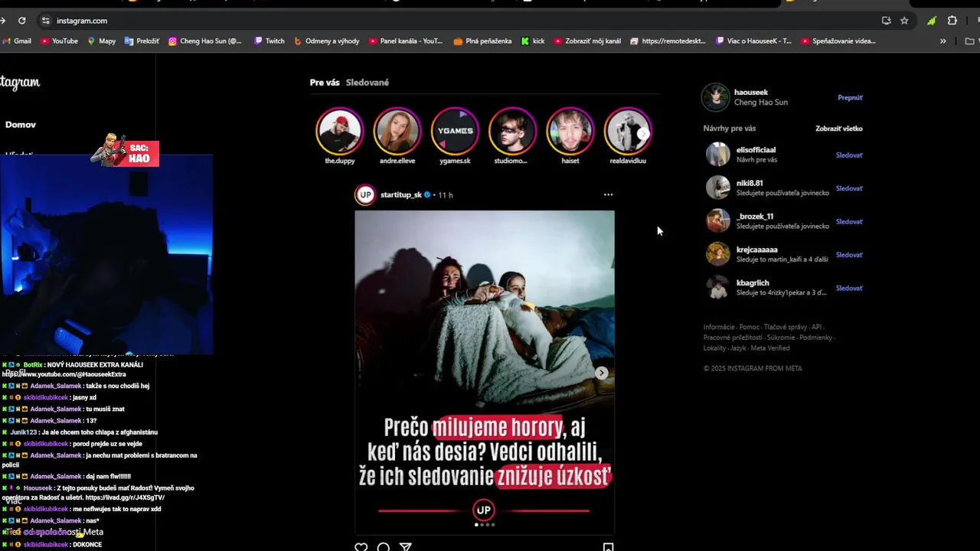Image resolution: width=980 pixels, height=551 pixels.
Task: Open the Plná peňaženka bookmark
Action: tap(483, 41)
